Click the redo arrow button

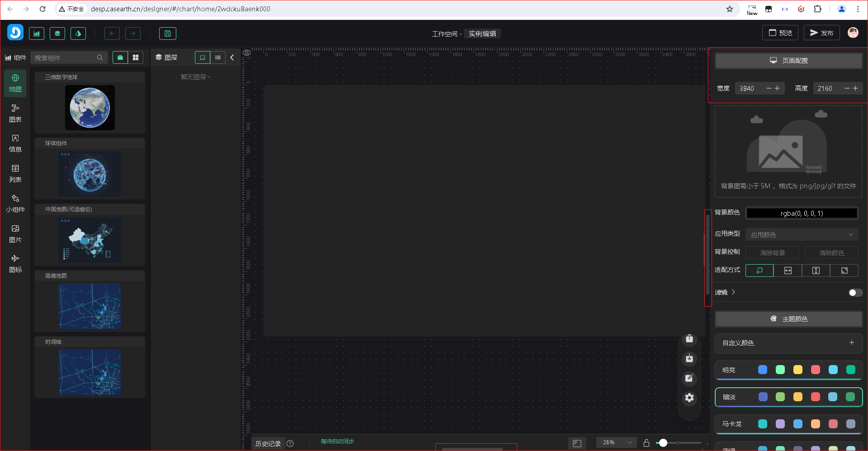coord(133,33)
